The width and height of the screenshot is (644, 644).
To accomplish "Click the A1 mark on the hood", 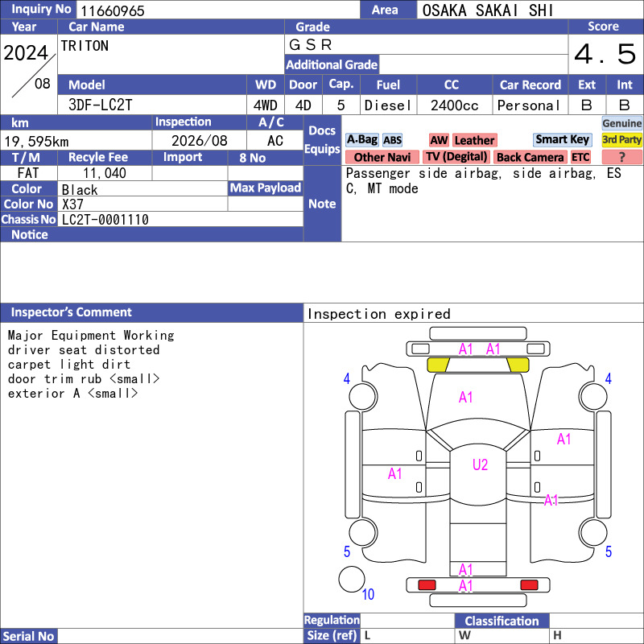I will coord(465,397).
